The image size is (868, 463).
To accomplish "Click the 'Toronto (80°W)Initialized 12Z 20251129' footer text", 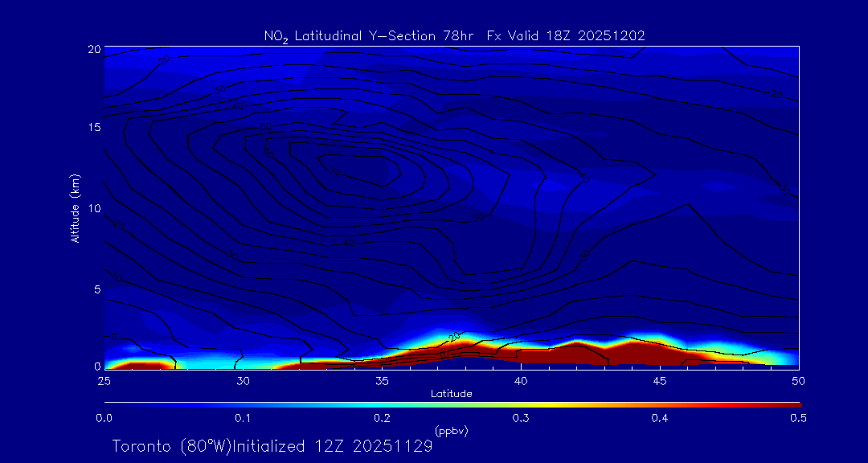I will coord(272,446).
